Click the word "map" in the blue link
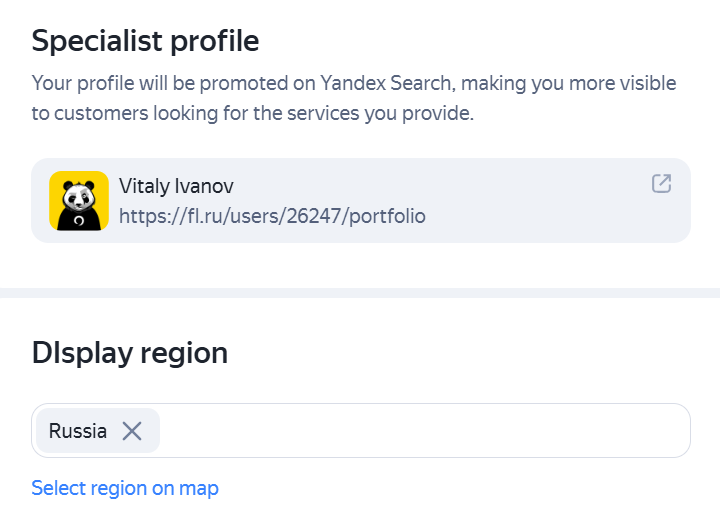 [198, 488]
